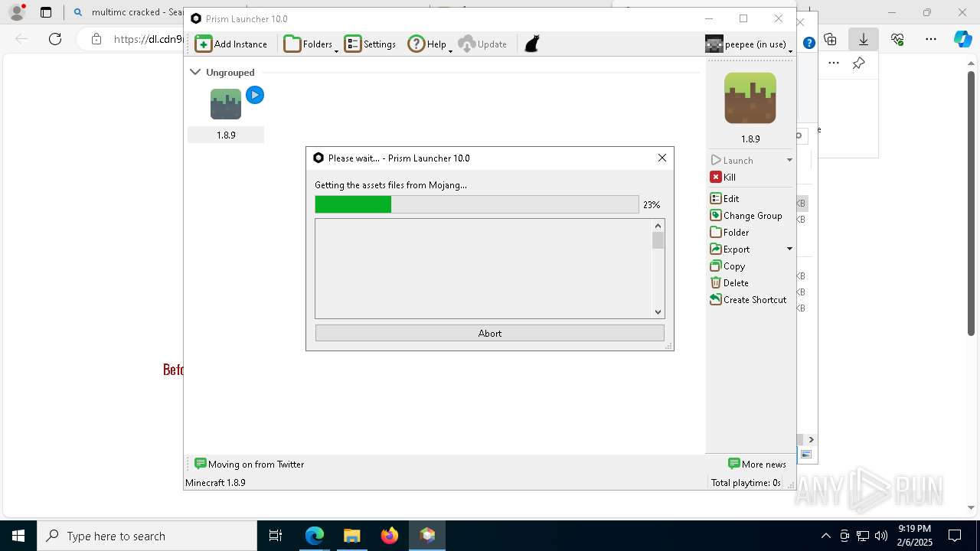This screenshot has width=980, height=551.
Task: Expand the Export options arrow
Action: [789, 249]
